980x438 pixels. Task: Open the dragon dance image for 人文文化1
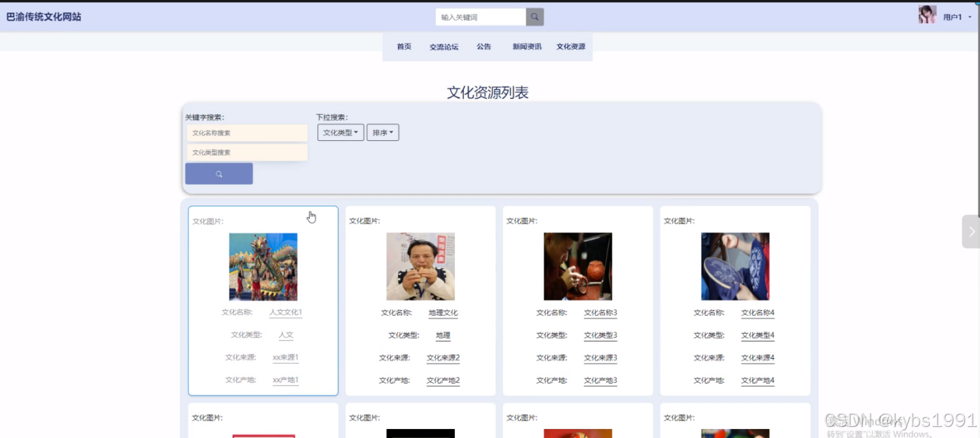(263, 267)
